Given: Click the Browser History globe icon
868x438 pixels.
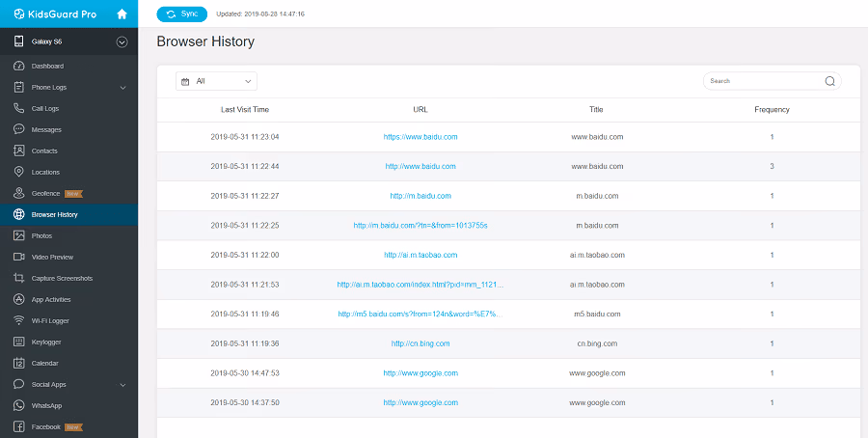Looking at the screenshot, I should click(19, 214).
